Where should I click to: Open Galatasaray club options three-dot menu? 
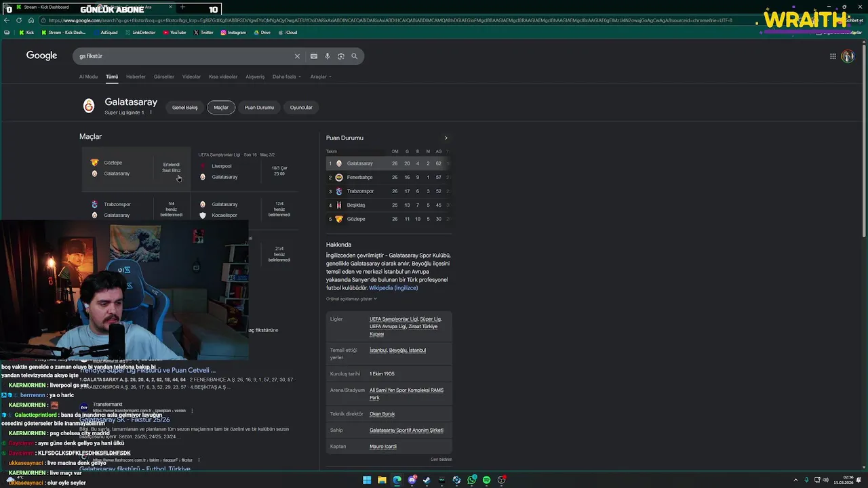click(x=151, y=112)
